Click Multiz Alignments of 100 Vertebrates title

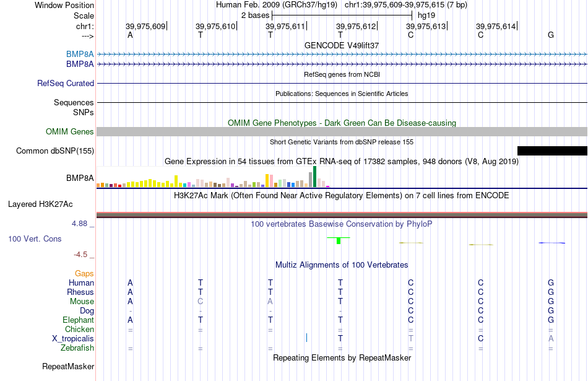(342, 265)
